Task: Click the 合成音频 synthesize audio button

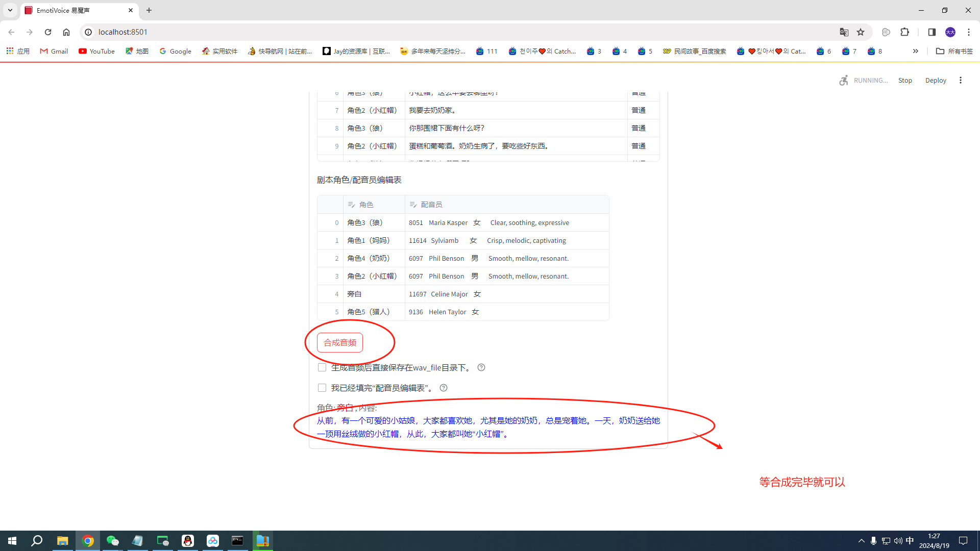Action: point(340,342)
